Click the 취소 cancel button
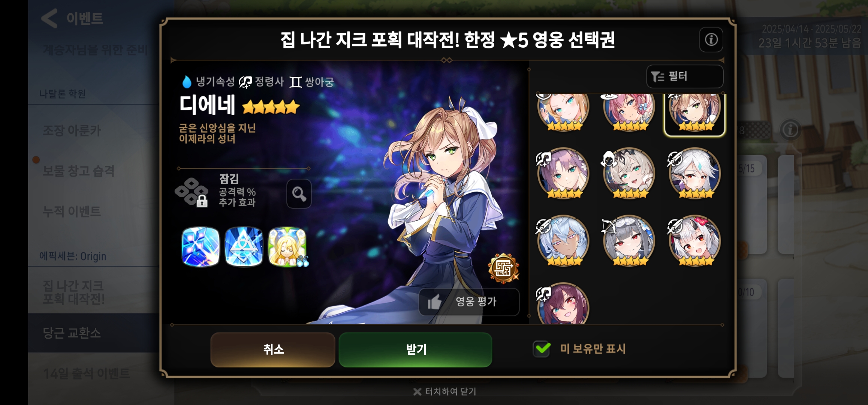 tap(273, 349)
